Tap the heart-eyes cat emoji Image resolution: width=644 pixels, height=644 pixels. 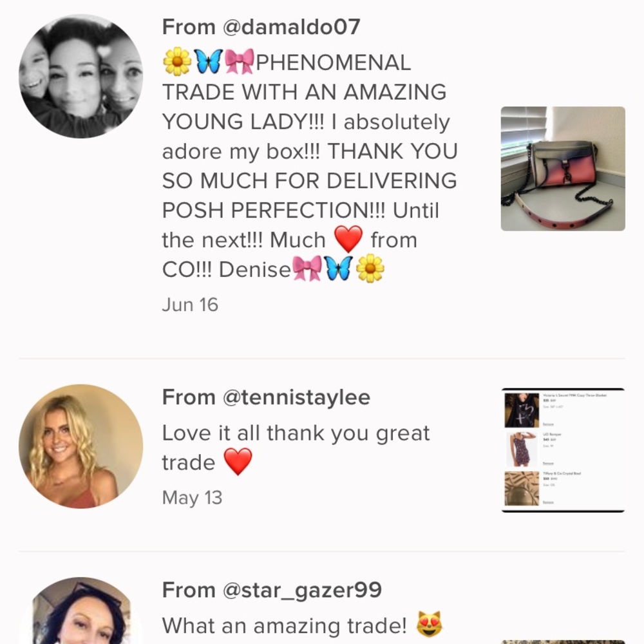click(x=429, y=625)
